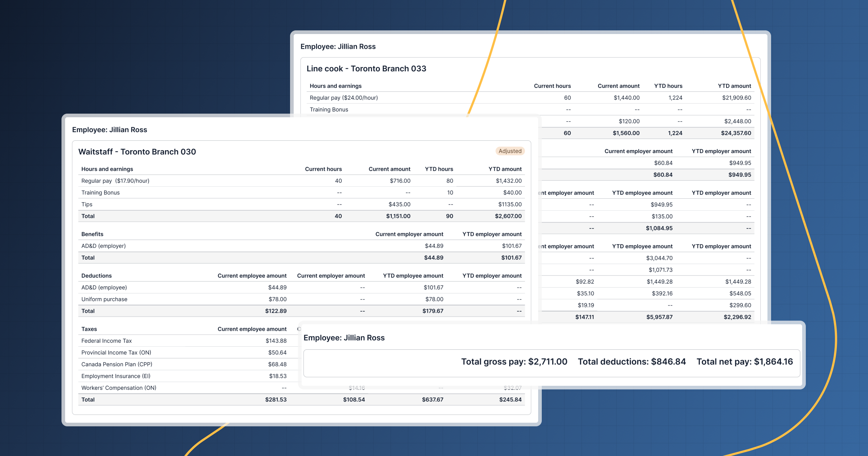Click Current hours column header in Waitstaff

pyautogui.click(x=323, y=169)
